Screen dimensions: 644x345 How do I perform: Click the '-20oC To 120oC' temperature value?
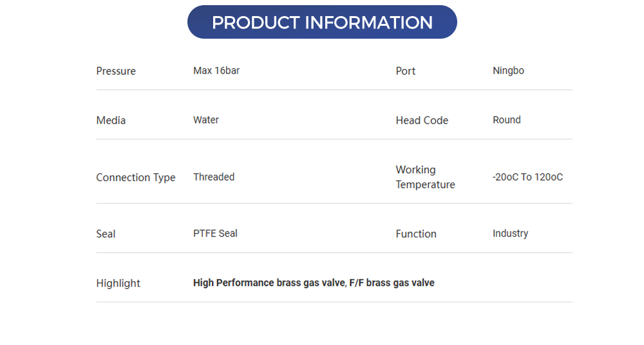pyautogui.click(x=527, y=177)
